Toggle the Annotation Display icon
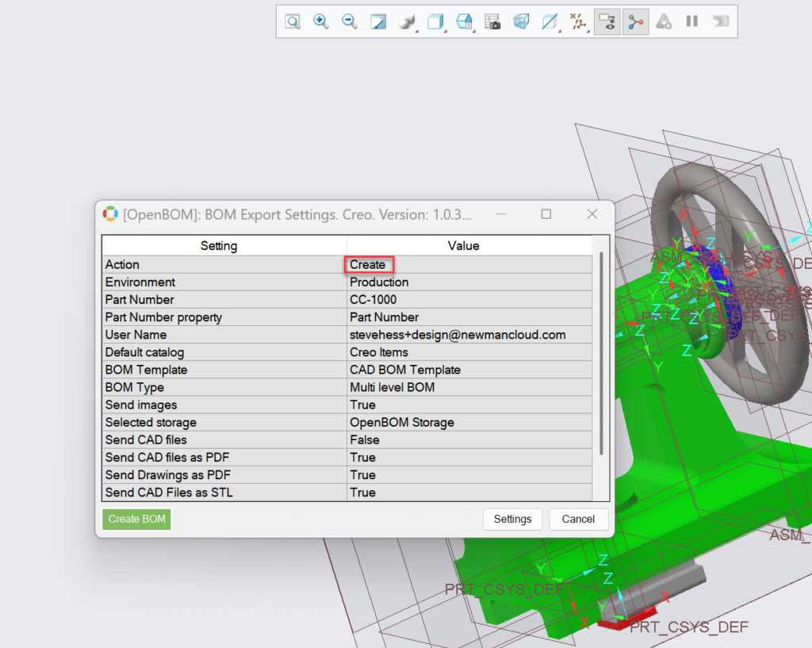The height and width of the screenshot is (648, 812). click(607, 21)
